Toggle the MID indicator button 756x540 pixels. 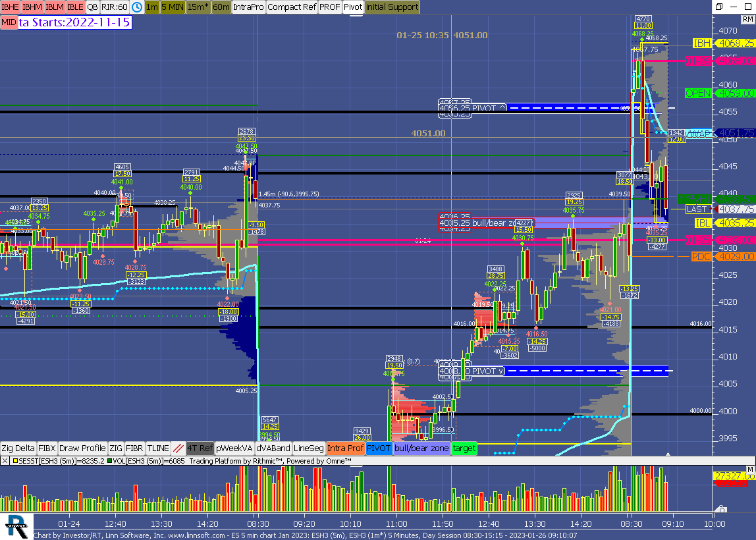click(9, 22)
